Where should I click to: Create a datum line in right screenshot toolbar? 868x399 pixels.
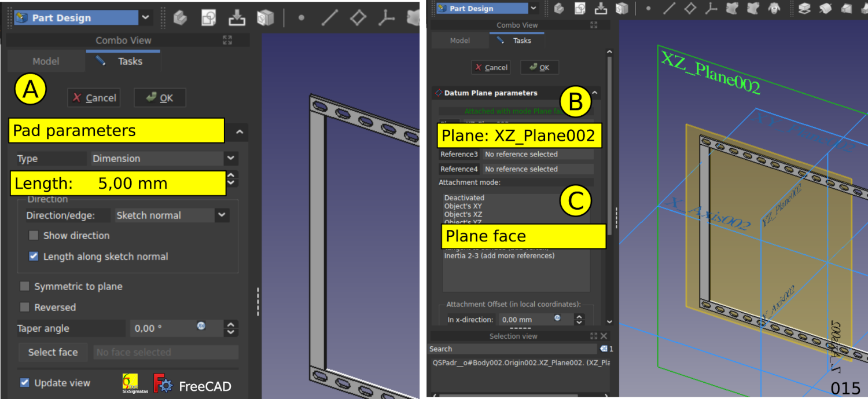[x=669, y=8]
